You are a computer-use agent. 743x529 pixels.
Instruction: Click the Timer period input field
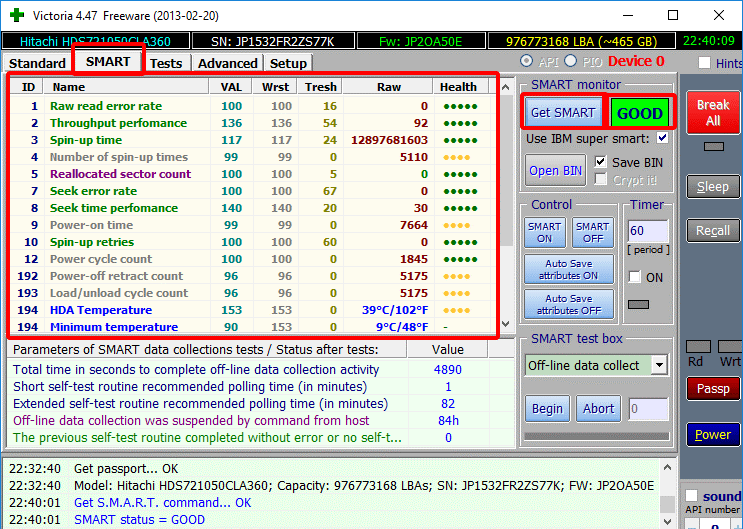pos(648,231)
